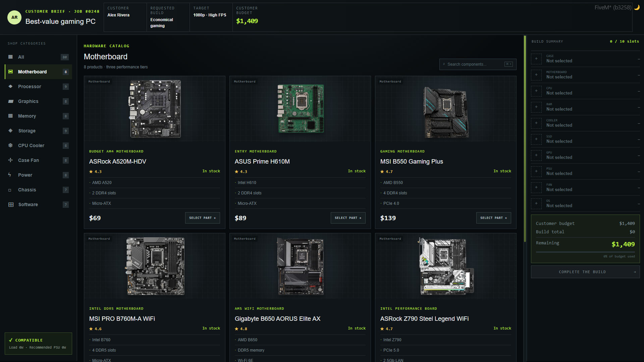Click the CPU Cooler fan icon in the sidebar
Image resolution: width=644 pixels, height=362 pixels.
point(10,145)
